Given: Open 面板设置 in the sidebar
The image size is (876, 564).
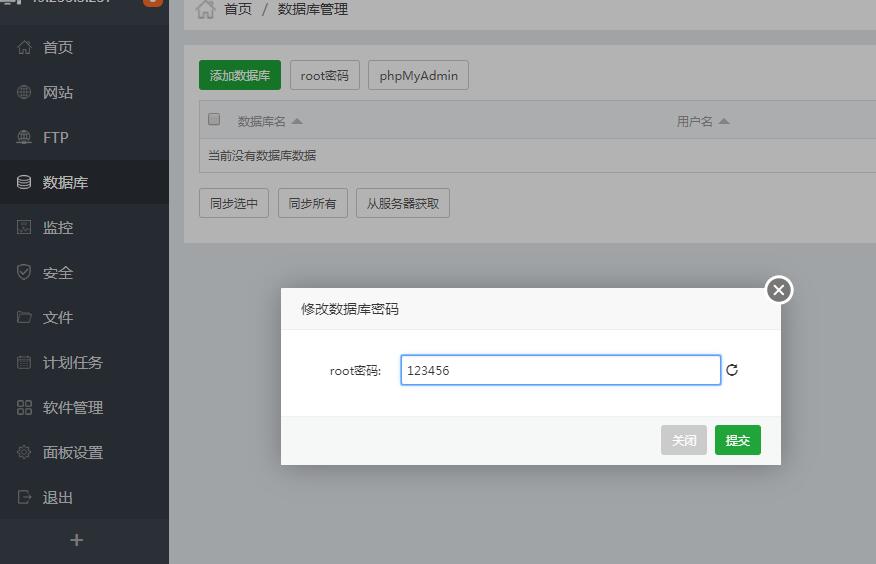Looking at the screenshot, I should tap(72, 452).
